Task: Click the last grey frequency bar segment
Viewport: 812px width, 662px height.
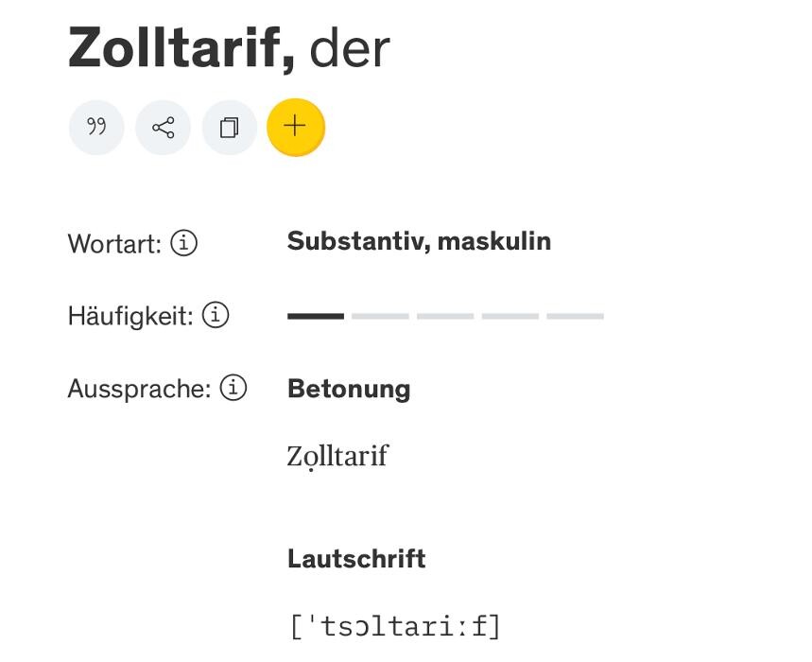Action: [x=575, y=316]
